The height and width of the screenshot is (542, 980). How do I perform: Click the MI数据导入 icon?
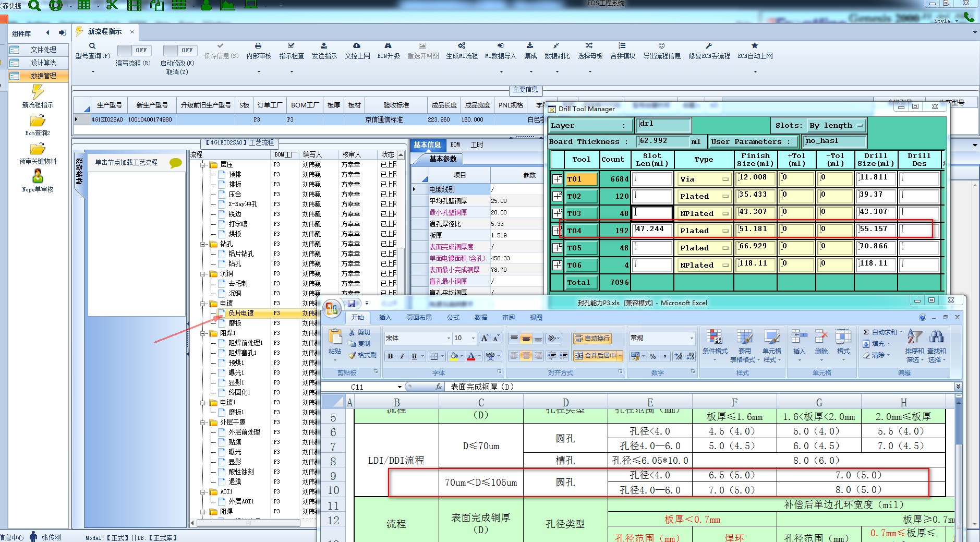(x=500, y=46)
